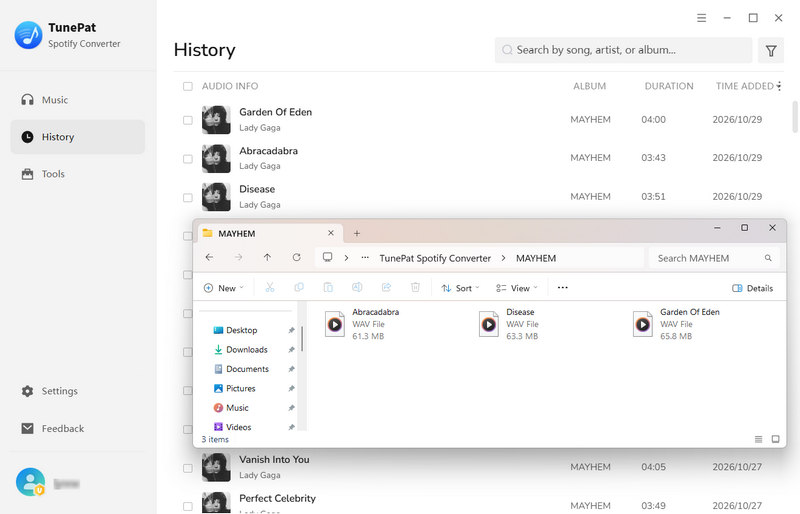Viewport: 800px width, 514px height.
Task: Add a new File Explorer tab
Action: pyautogui.click(x=357, y=233)
